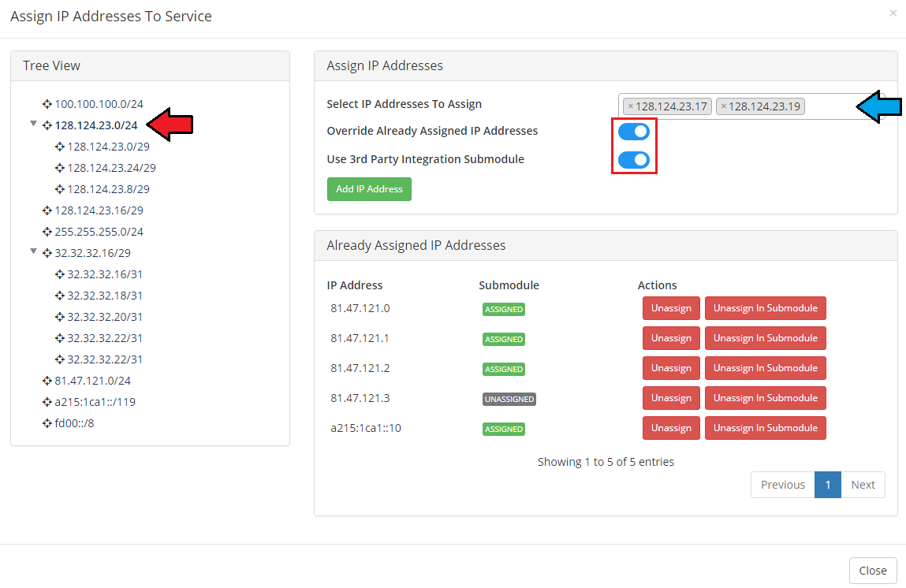Click ASSIGNED badge for a215:1ca1::10
The width and height of the screenshot is (906, 588).
coord(504,429)
